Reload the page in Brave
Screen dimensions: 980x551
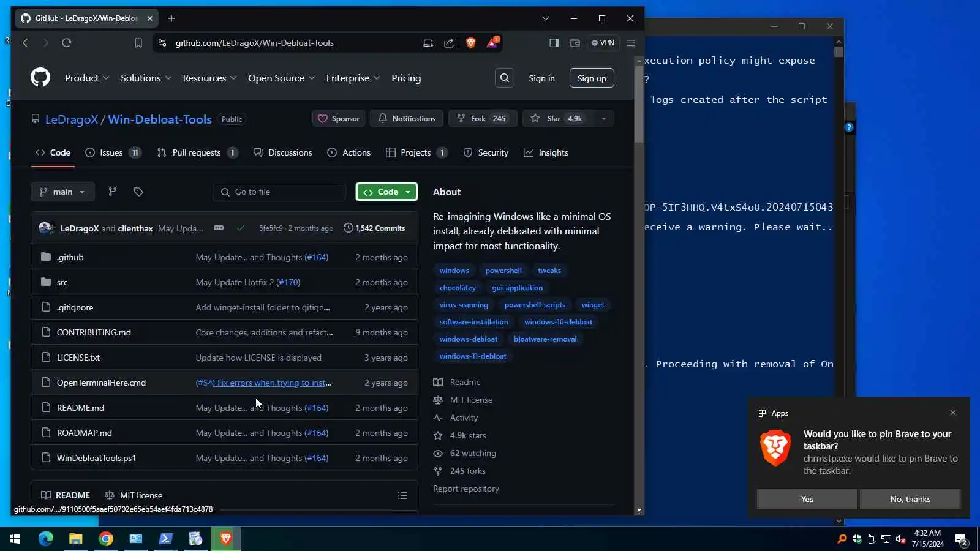[x=67, y=43]
